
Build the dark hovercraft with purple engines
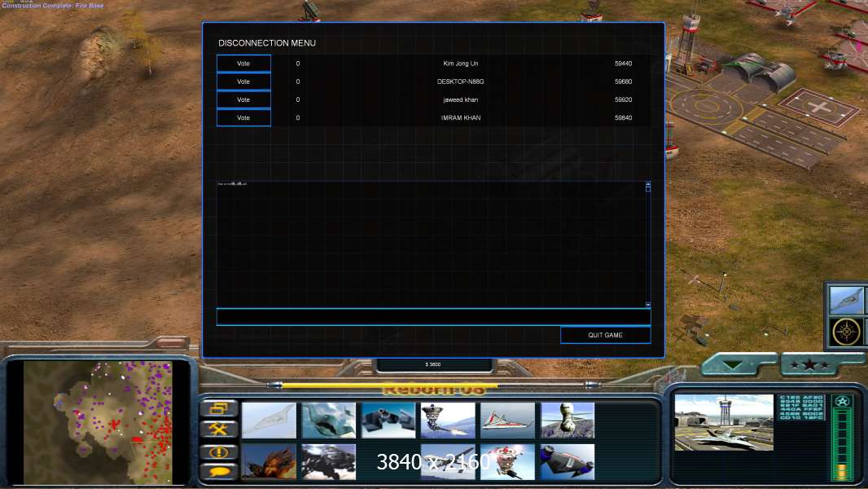pos(568,462)
